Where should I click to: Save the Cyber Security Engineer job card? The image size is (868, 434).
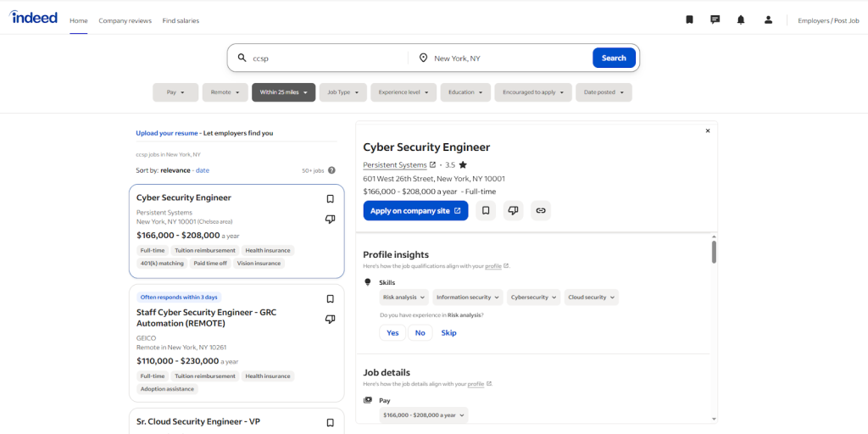pos(330,199)
